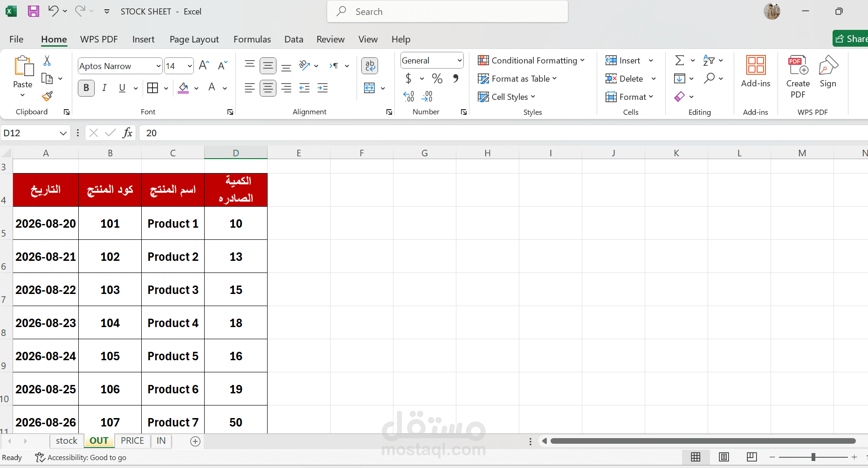Viewport: 868px width, 468px height.
Task: Apply the Fill Color bucket swatch
Action: (x=183, y=88)
